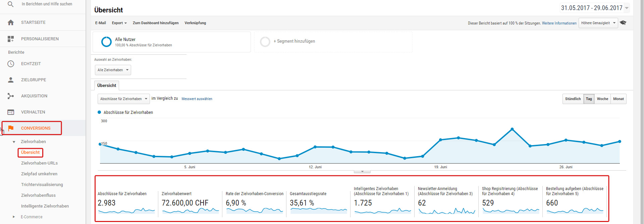Viewport: 644px width, 224px height.
Task: Click the blue Abschlüsse für Zielvorhaben legend dot
Action: click(99, 112)
